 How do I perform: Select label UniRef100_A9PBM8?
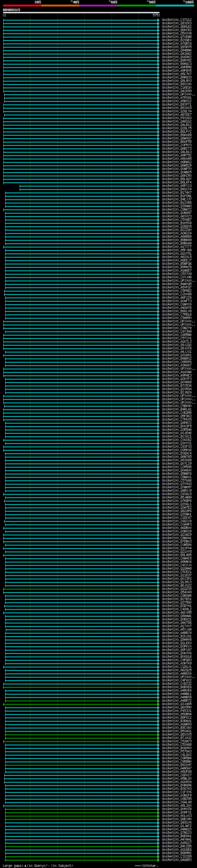[177, 67]
